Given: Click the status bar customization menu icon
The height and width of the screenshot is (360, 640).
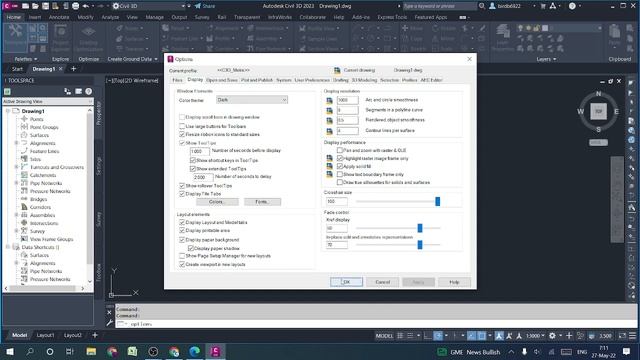Looking at the screenshot, I should tap(632, 336).
